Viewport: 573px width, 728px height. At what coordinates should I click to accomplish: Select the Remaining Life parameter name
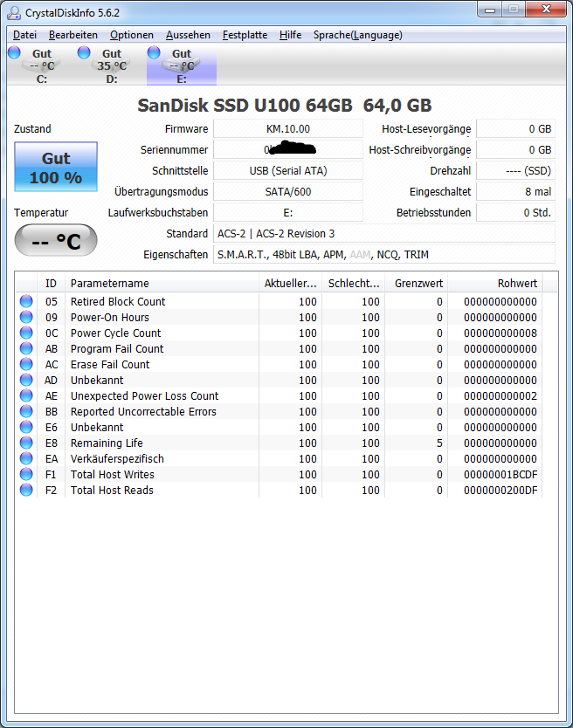pyautogui.click(x=107, y=443)
